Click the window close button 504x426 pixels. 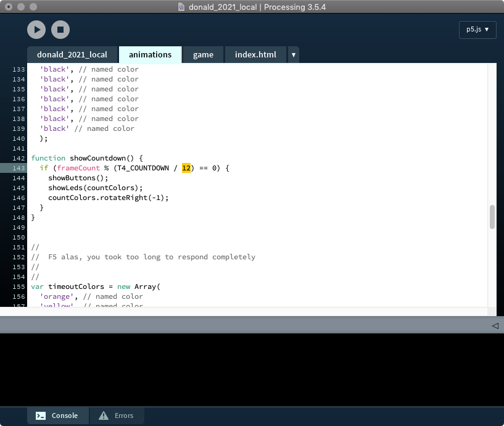click(9, 7)
